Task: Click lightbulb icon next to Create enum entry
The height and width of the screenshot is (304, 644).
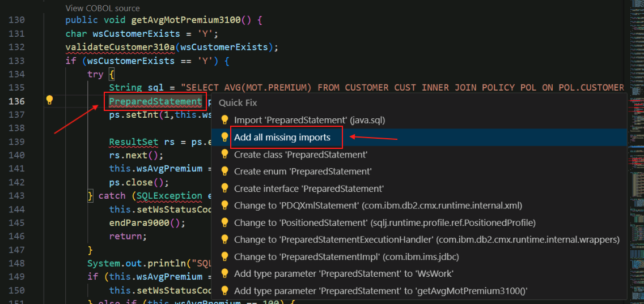Action: click(x=224, y=171)
